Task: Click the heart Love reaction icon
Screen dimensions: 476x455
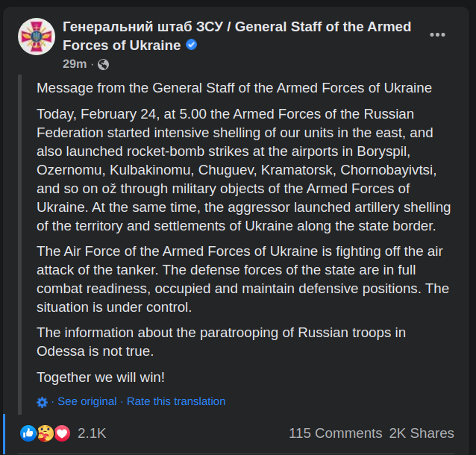Action: pos(62,433)
